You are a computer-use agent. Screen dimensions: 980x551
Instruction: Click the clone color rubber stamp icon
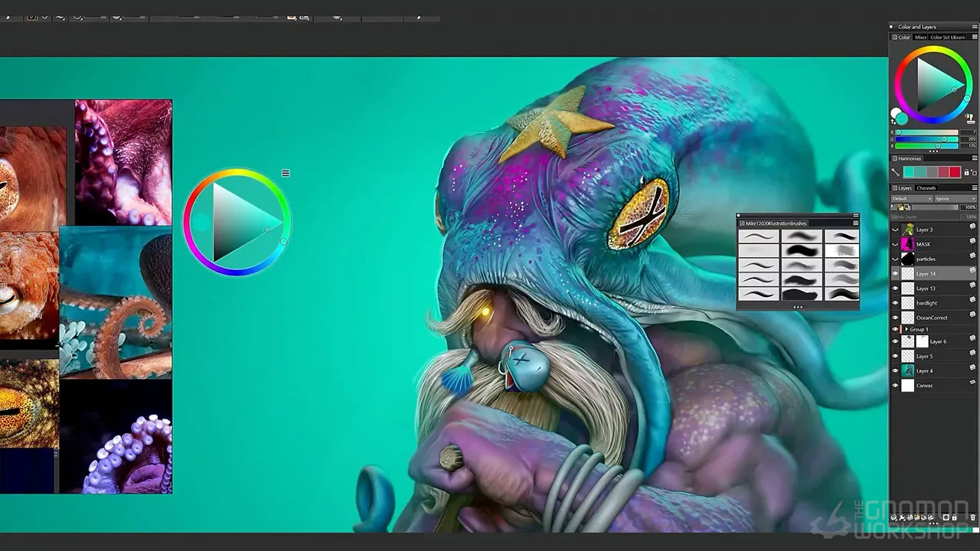point(971,118)
